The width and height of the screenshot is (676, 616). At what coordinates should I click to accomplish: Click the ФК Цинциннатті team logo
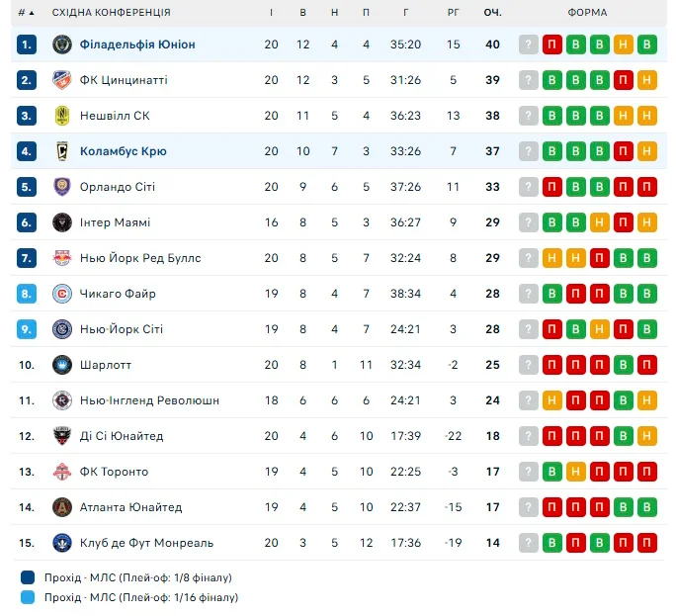click(61, 80)
